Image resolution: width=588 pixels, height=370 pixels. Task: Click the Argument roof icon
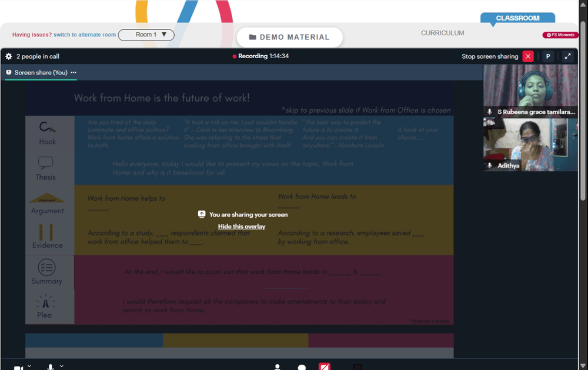(47, 198)
